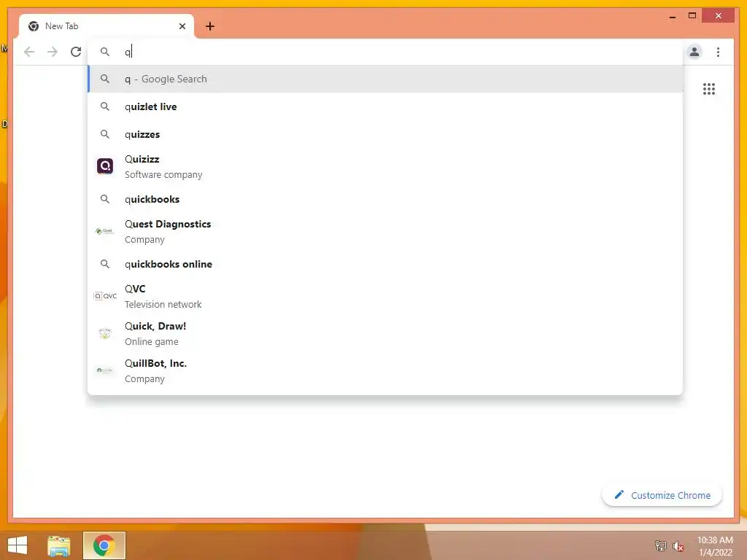747x560 pixels.
Task: Click the Quest Diagnostics logo icon
Action: point(105,231)
